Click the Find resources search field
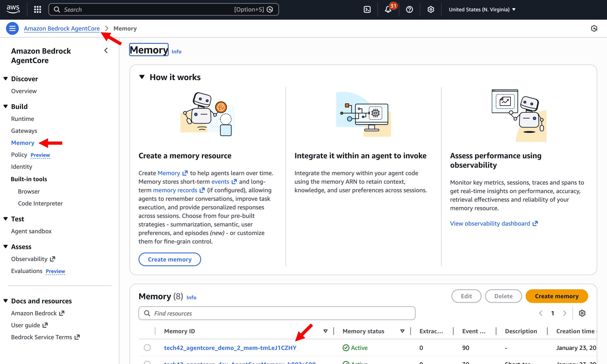Image resolution: width=607 pixels, height=364 pixels. point(277,313)
